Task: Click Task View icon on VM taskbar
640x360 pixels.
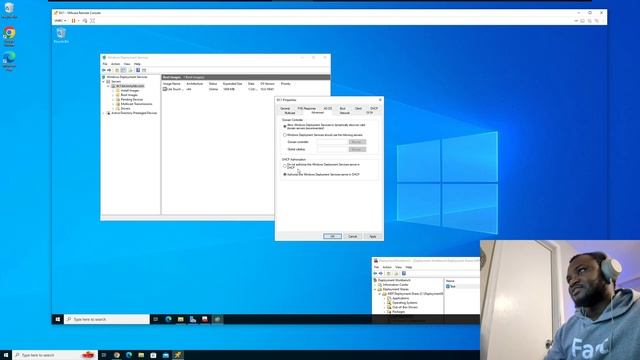Action: (156, 319)
